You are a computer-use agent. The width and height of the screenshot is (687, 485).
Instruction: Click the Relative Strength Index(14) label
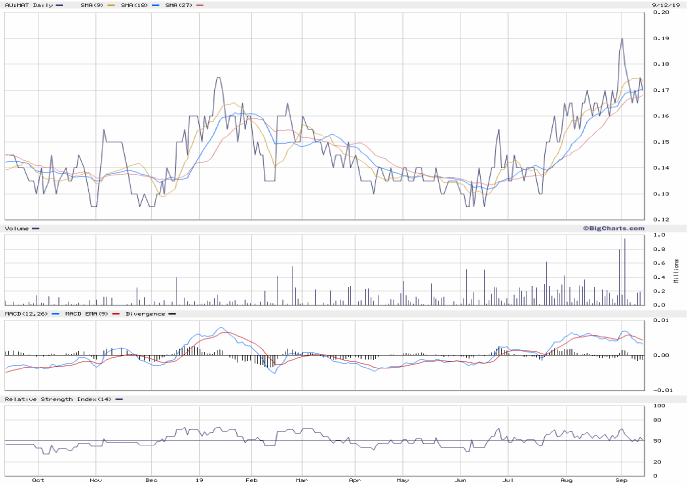(57, 399)
